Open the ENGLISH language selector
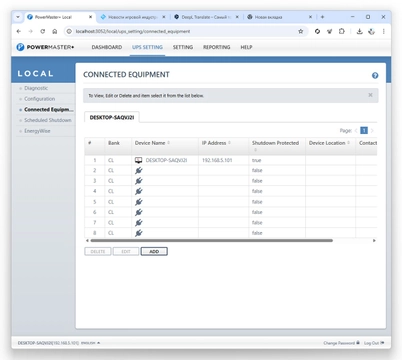 point(90,343)
